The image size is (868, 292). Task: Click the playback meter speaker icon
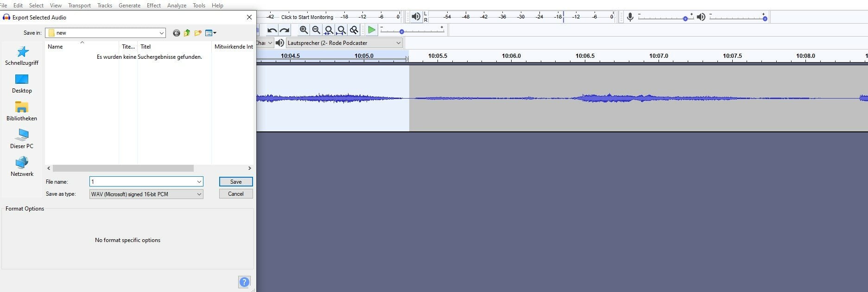[416, 17]
